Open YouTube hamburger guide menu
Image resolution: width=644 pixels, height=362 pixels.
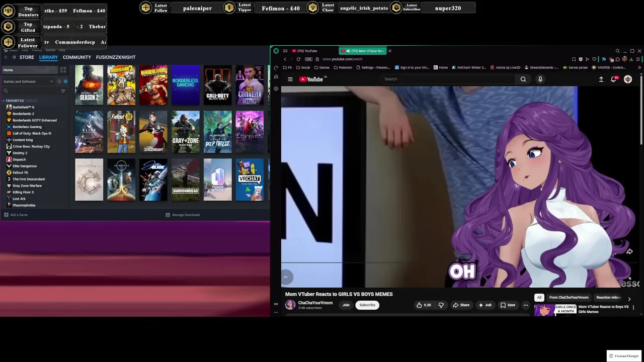tap(290, 79)
